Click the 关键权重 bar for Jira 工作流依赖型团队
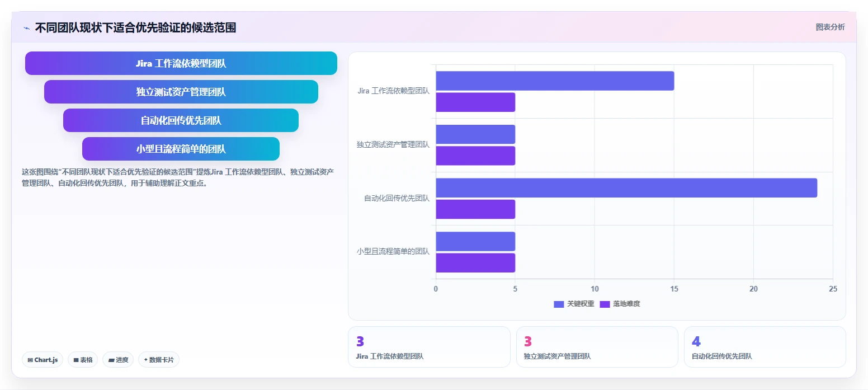 coord(555,81)
